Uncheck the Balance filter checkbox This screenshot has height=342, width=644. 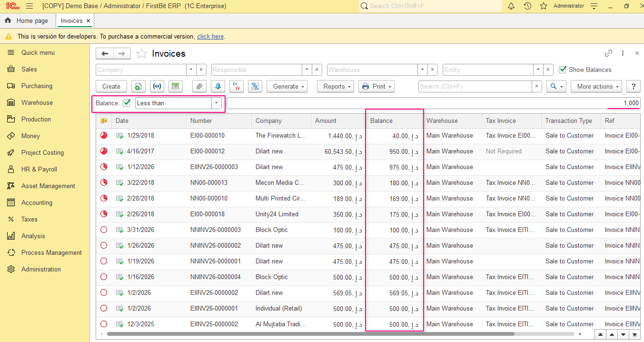tap(127, 102)
